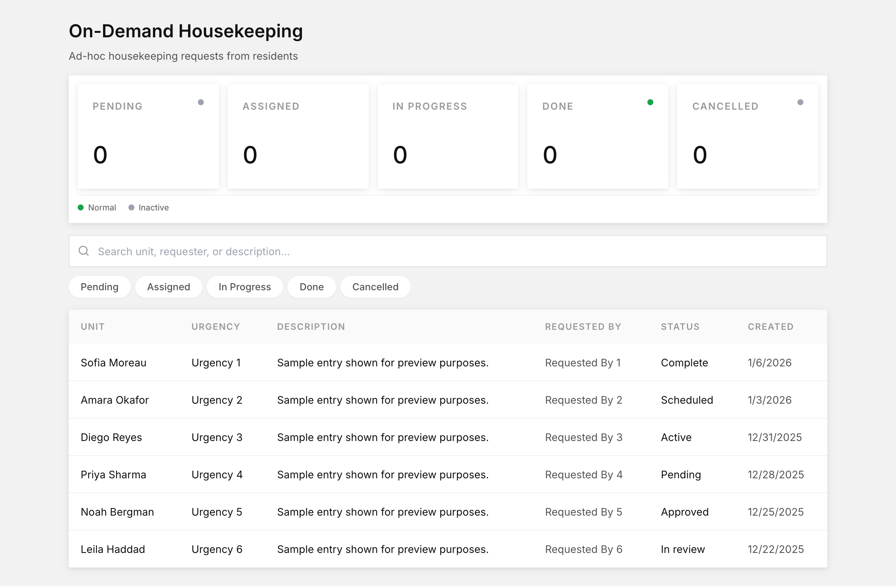Screen dimensions: 896x588
Task: Click the gray Inactive legend dot
Action: tap(131, 208)
